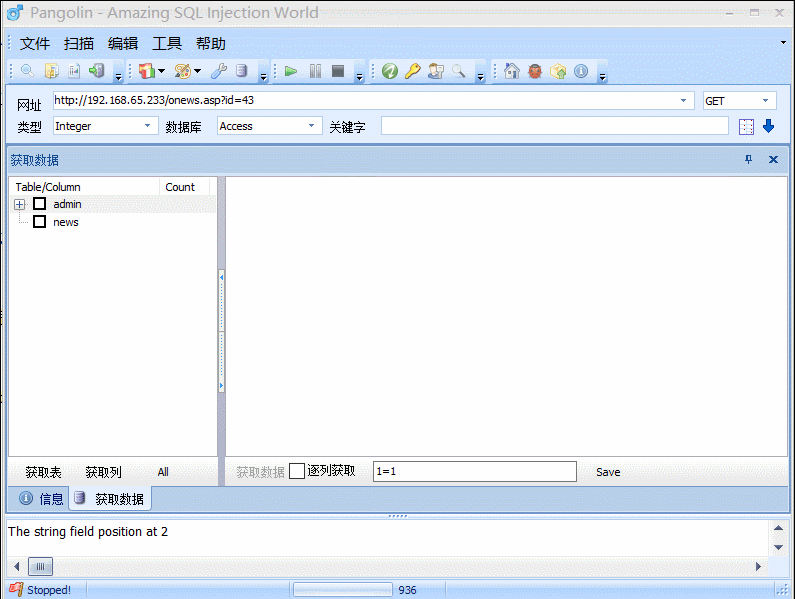This screenshot has height=599, width=795.
Task: Switch to the 信息 tab
Action: (41, 498)
